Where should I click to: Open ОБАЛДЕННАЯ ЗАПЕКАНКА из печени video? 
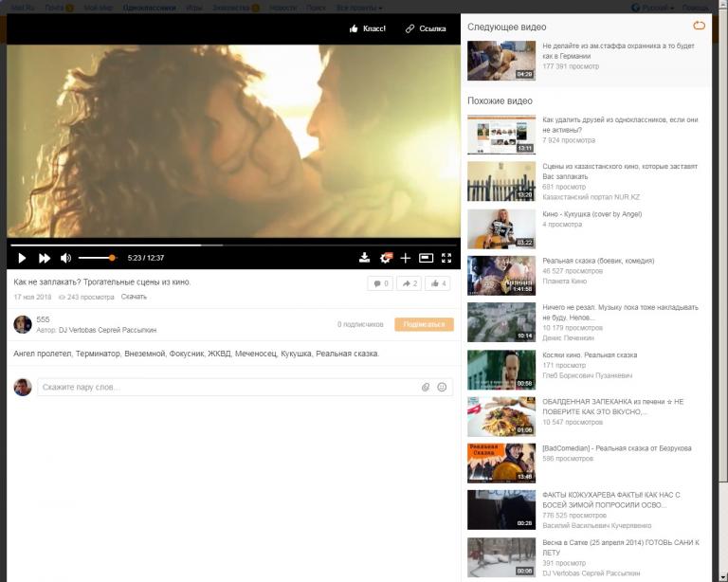(613, 407)
